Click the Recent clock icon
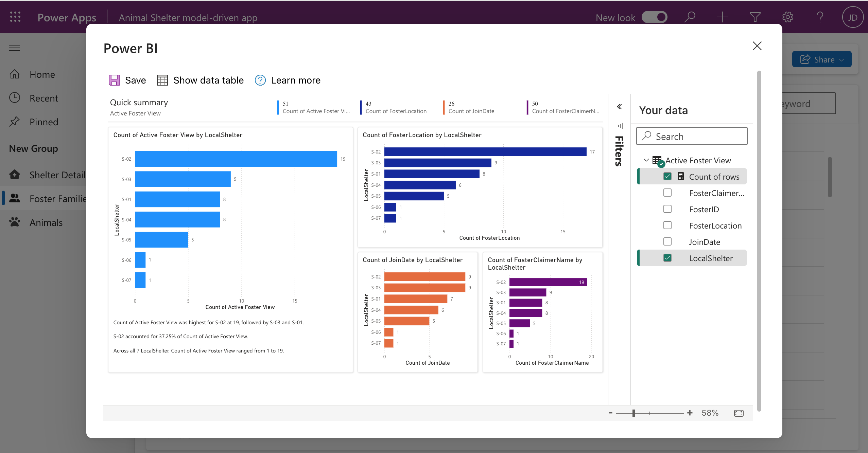 [x=14, y=98]
